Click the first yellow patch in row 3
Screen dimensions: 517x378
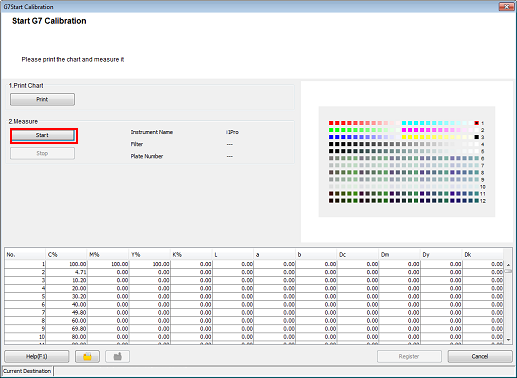[x=404, y=137]
